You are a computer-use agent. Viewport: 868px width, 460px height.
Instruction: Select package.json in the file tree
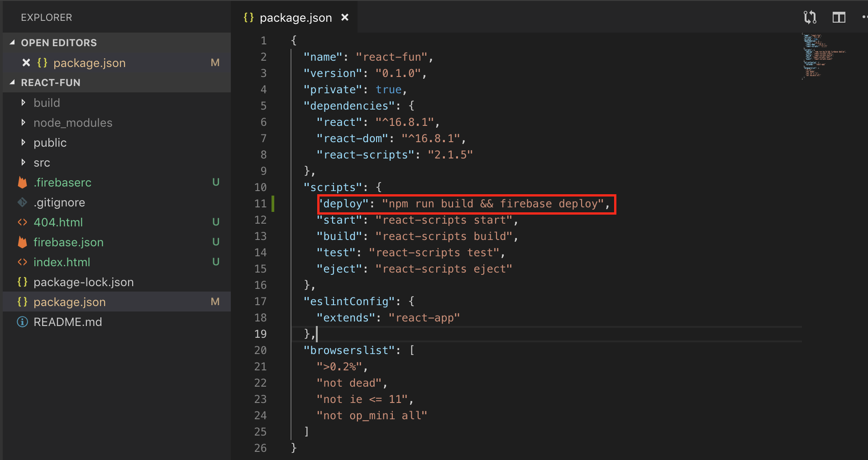[117, 302]
